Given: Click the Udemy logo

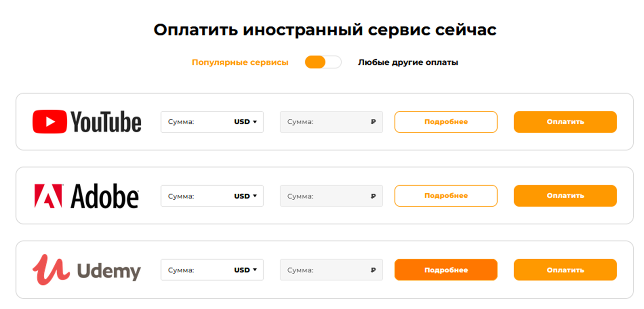Looking at the screenshot, I should (x=87, y=270).
